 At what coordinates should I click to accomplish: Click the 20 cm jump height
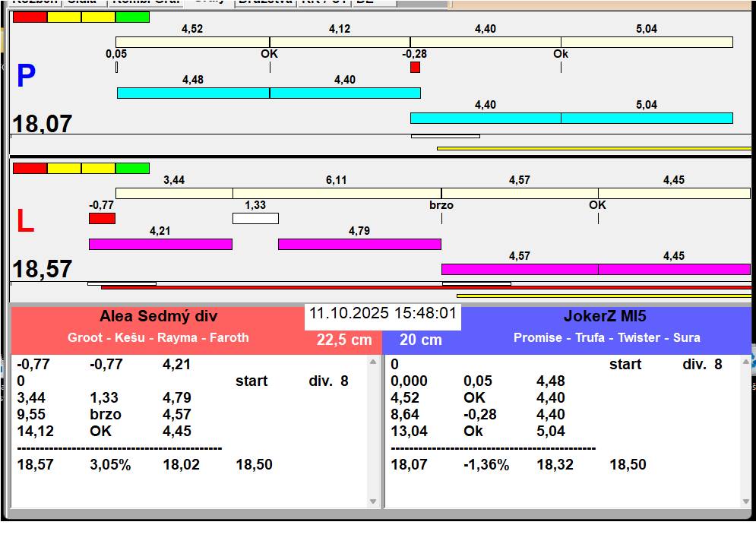click(x=420, y=340)
